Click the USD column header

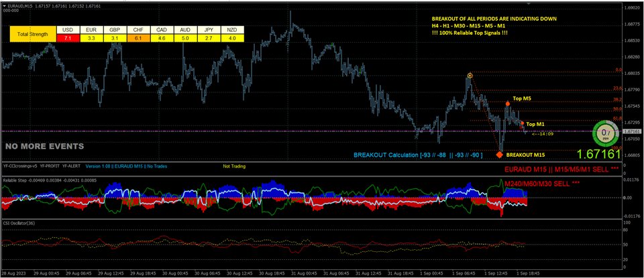pos(67,30)
